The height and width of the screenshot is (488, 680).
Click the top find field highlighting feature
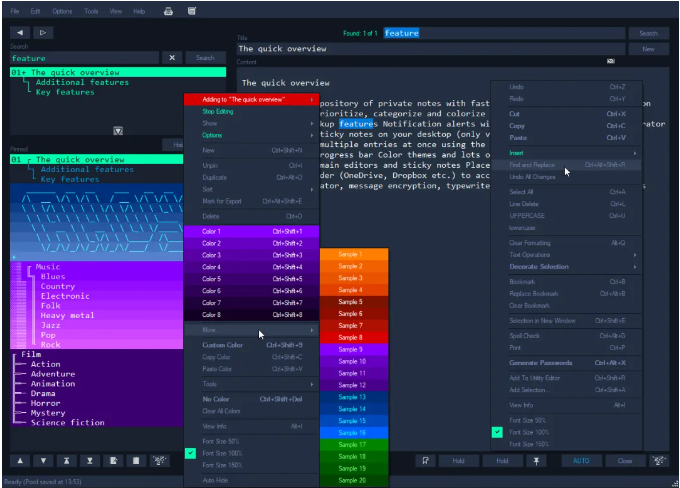click(x=504, y=33)
